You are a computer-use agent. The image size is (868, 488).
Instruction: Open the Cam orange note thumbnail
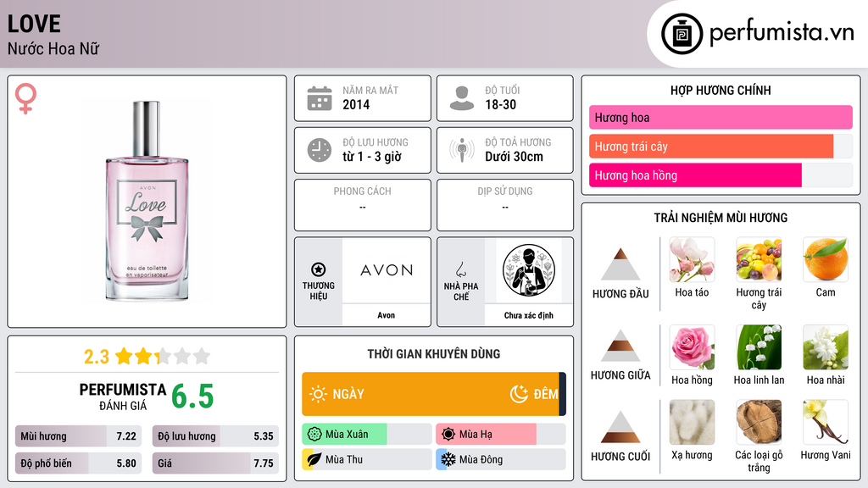(826, 259)
